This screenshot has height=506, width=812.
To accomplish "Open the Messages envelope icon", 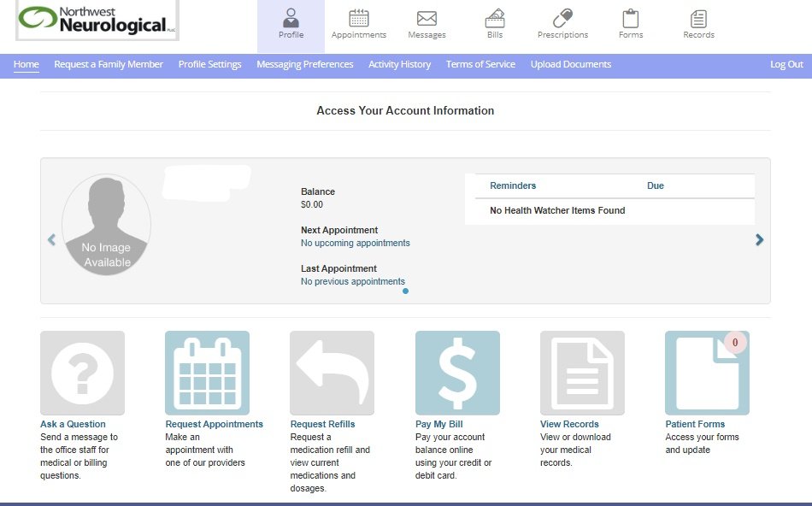I will [x=427, y=19].
